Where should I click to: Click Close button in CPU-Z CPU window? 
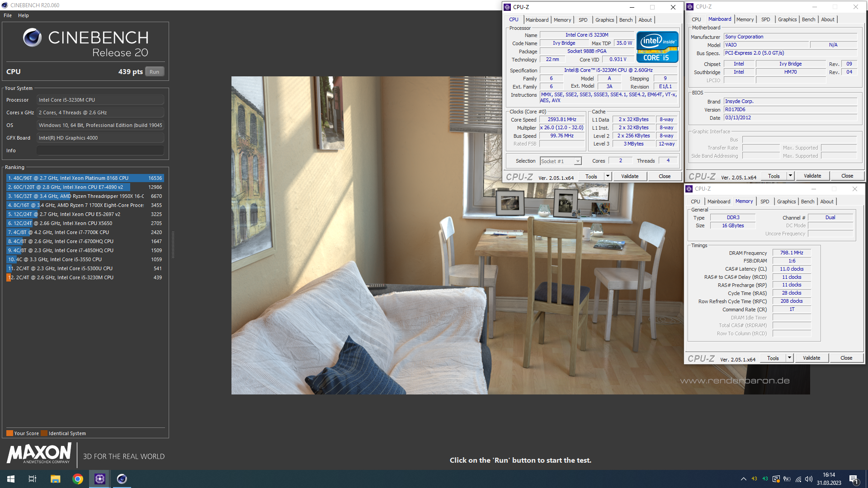[x=665, y=177]
